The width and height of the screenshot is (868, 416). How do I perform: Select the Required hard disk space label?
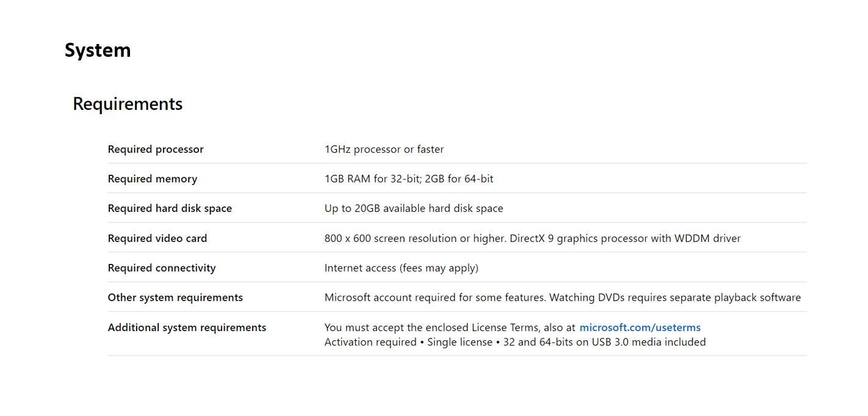[170, 208]
